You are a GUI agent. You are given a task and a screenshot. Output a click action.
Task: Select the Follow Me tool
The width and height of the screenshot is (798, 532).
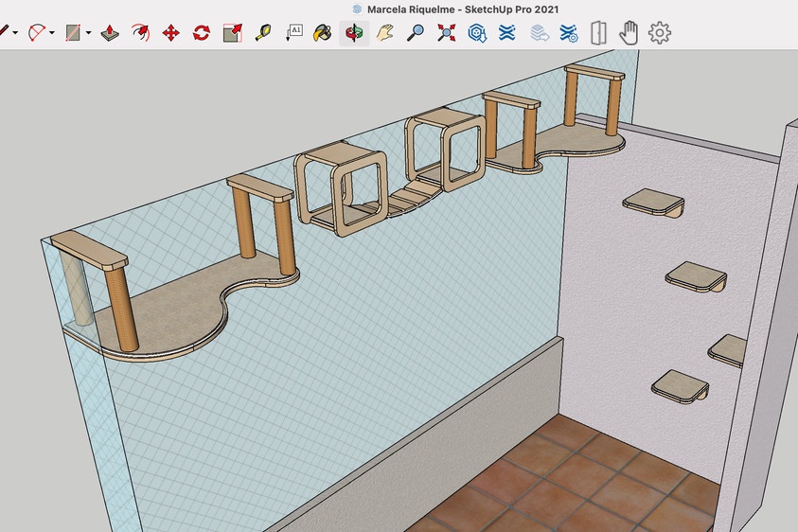tap(140, 33)
